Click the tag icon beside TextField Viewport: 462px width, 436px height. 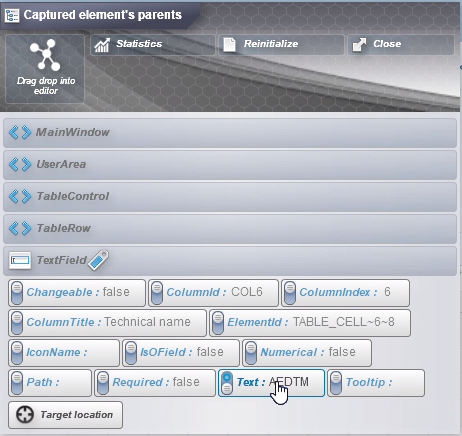(98, 260)
